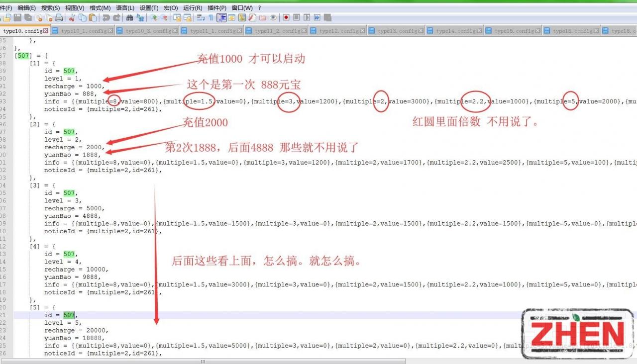Place cursor on line "recharge = 2000,"
This screenshot has width=637, height=364.
point(75,147)
